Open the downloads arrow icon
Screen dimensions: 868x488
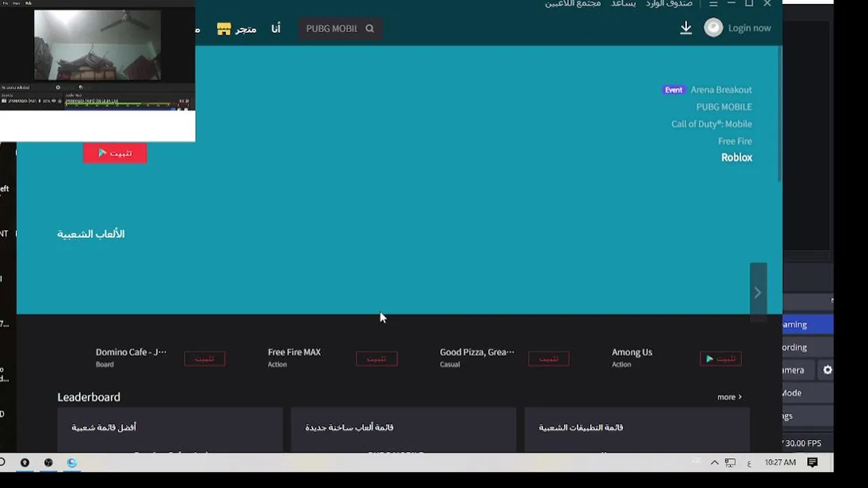(x=686, y=28)
